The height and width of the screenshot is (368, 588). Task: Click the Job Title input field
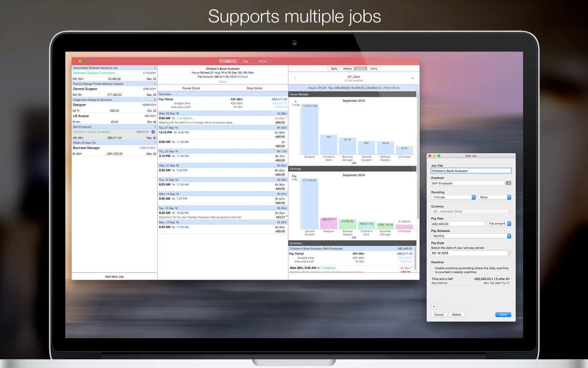(471, 171)
